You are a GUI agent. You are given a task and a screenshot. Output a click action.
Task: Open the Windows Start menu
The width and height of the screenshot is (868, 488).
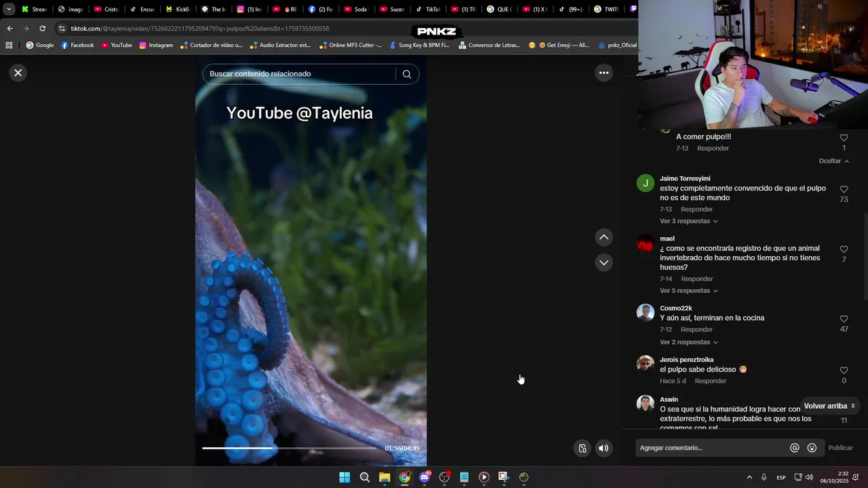[344, 477]
